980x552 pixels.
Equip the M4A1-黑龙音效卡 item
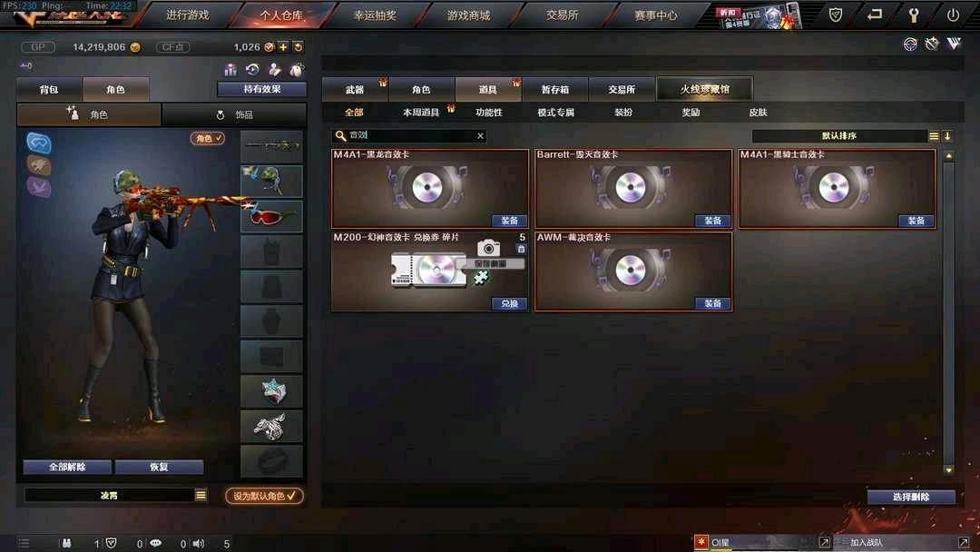click(509, 221)
